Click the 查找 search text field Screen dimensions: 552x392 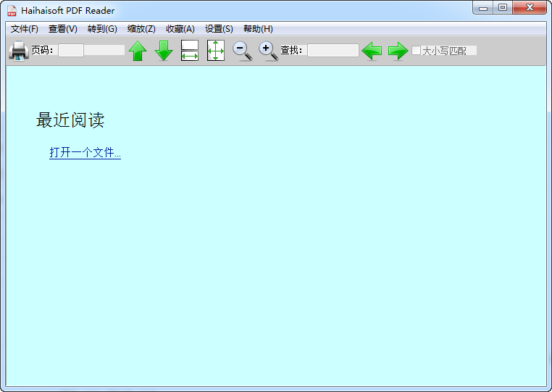pos(333,51)
